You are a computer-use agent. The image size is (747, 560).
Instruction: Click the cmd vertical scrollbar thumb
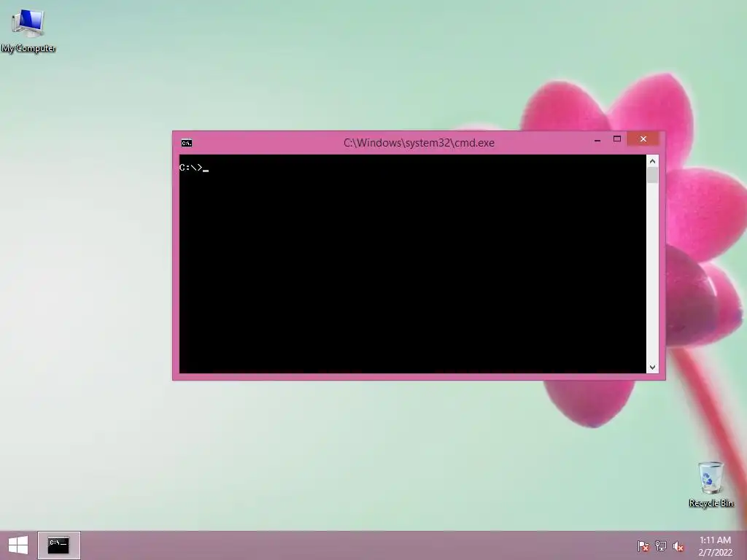click(x=652, y=175)
